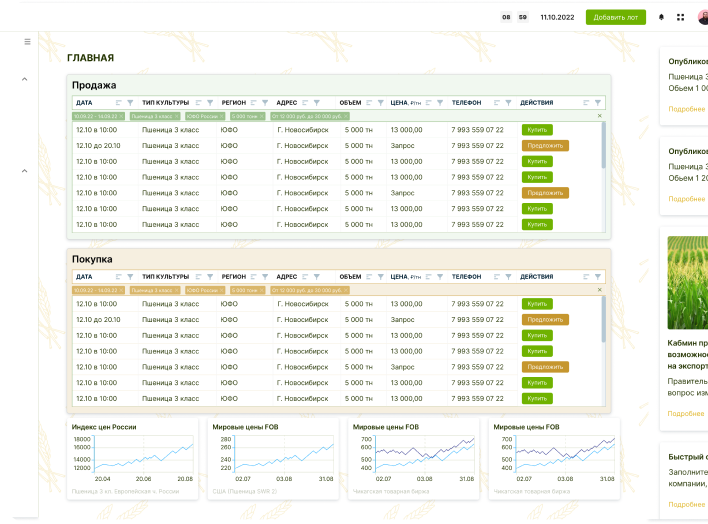Click the Продажа table vertical scrollbar
The image size is (708, 524).
click(603, 145)
